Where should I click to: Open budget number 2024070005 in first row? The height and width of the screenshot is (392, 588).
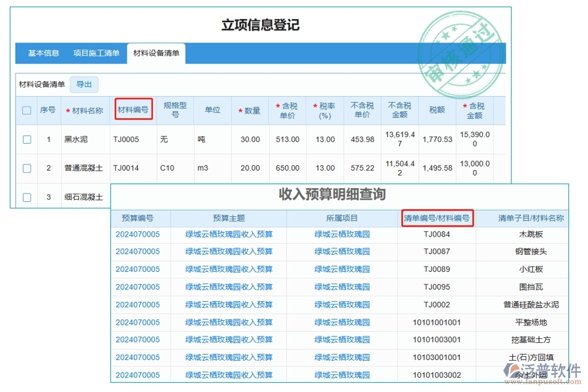point(139,233)
